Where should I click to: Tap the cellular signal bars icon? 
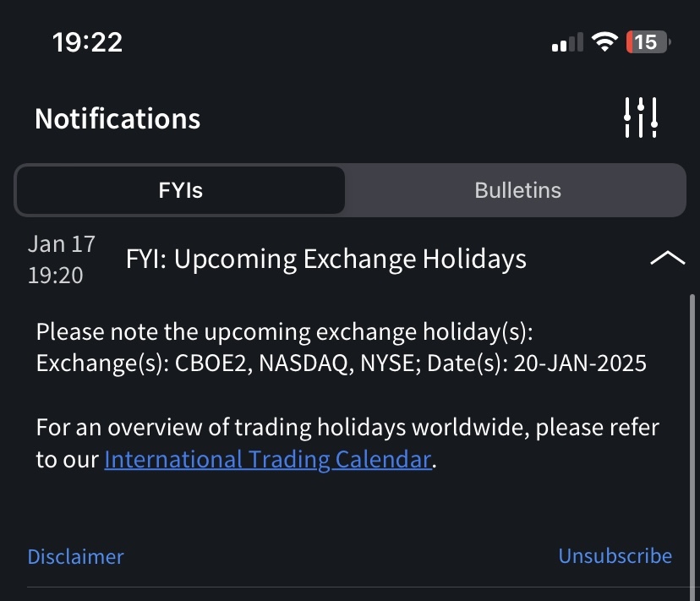pos(567,42)
